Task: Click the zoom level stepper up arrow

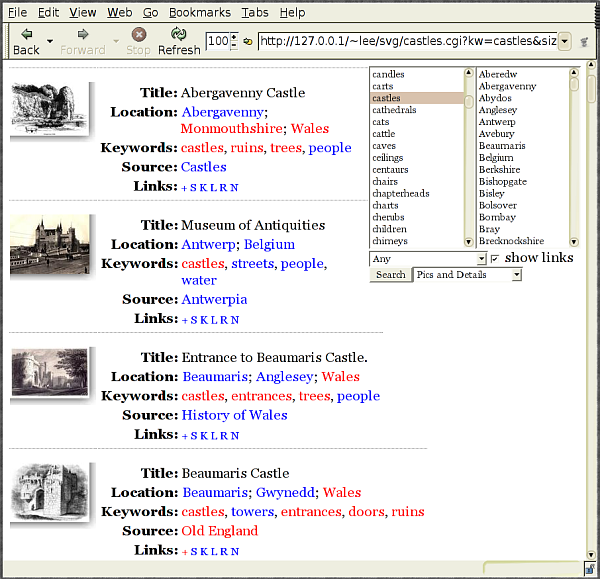Action: (x=234, y=37)
